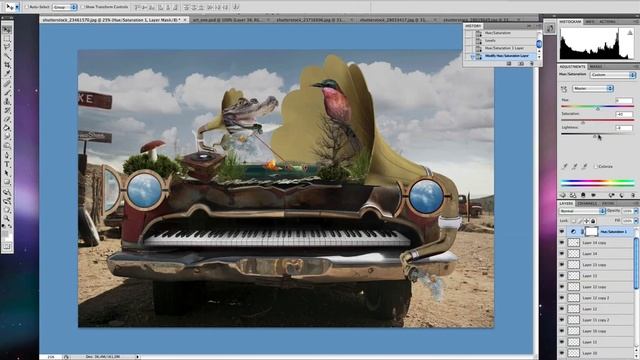The width and height of the screenshot is (640, 360).
Task: Click the Saturation slider handle
Action: tap(583, 122)
